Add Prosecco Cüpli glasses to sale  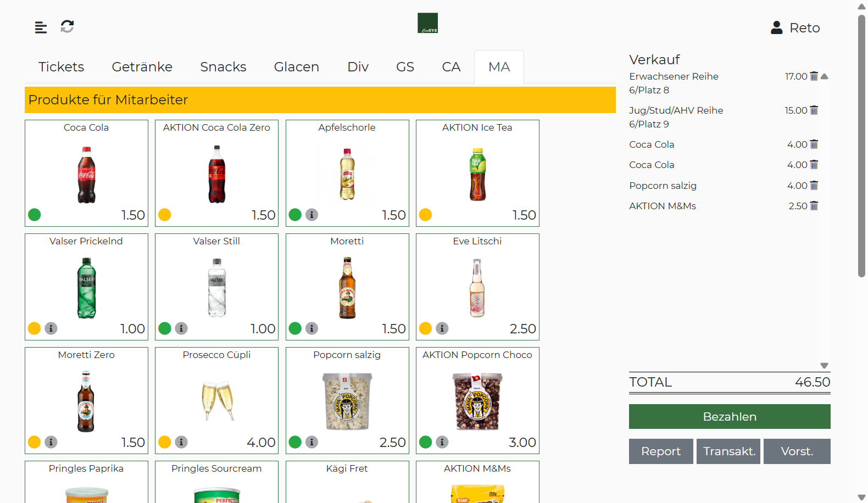coord(218,401)
